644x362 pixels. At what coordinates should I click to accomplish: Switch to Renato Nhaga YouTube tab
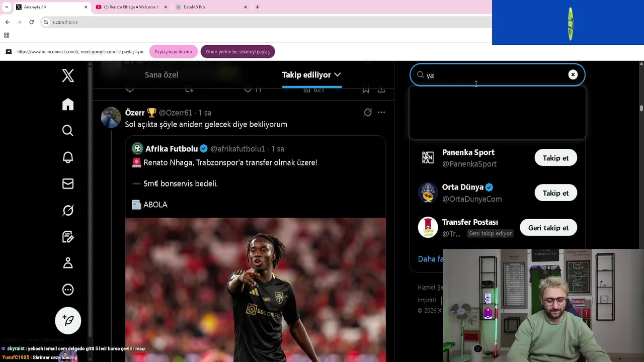132,7
